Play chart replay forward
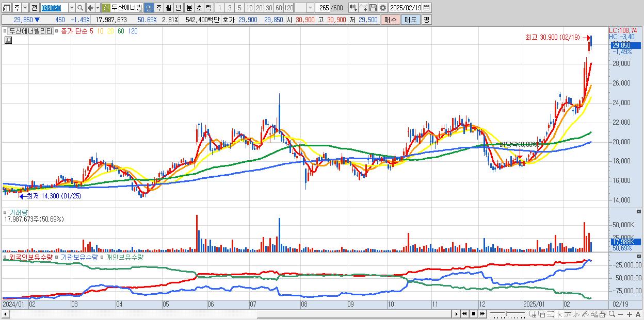The width and height of the screenshot is (644, 320). pyautogui.click(x=457, y=314)
